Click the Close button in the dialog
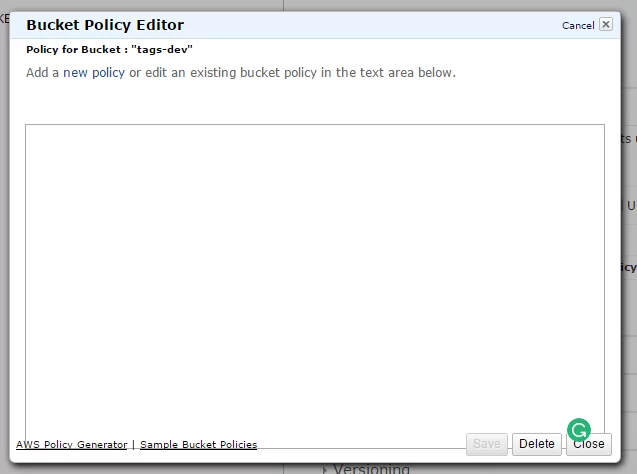Screen dimensions: 637x474 [589, 444]
